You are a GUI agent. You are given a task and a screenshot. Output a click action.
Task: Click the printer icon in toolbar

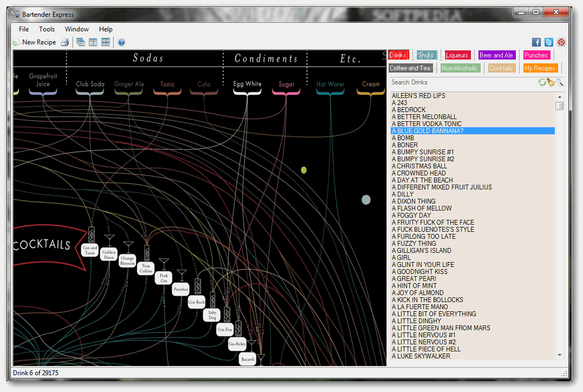point(65,42)
